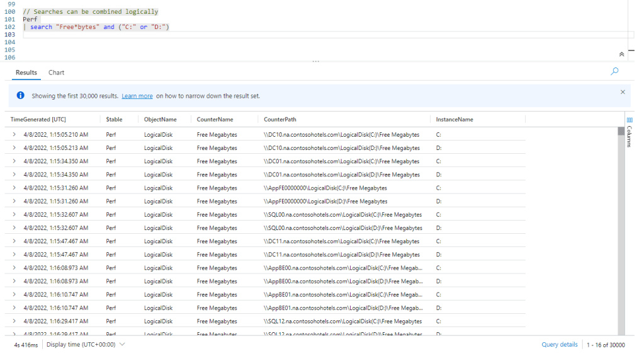Click the results vertical scrollbar thumb

[621, 131]
